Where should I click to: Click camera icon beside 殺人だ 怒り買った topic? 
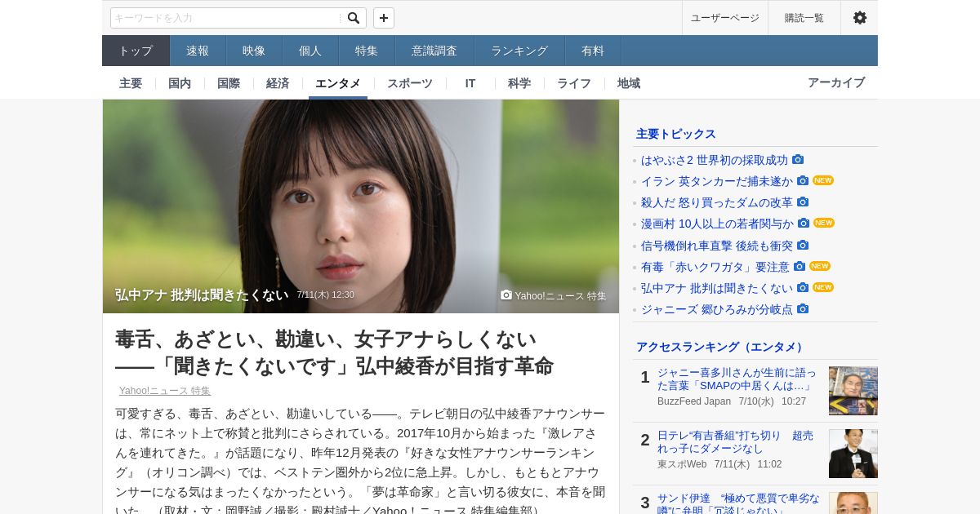tap(803, 202)
